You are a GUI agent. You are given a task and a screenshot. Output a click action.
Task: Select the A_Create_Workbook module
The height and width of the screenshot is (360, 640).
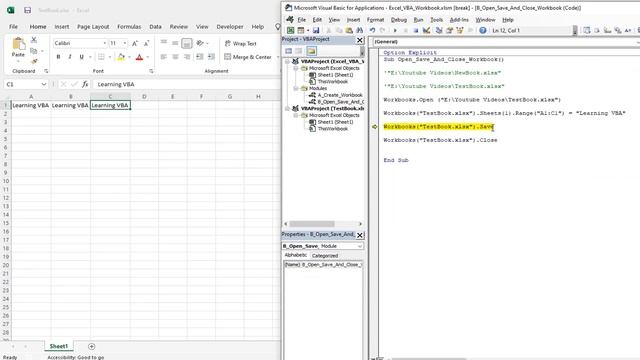[x=336, y=95]
